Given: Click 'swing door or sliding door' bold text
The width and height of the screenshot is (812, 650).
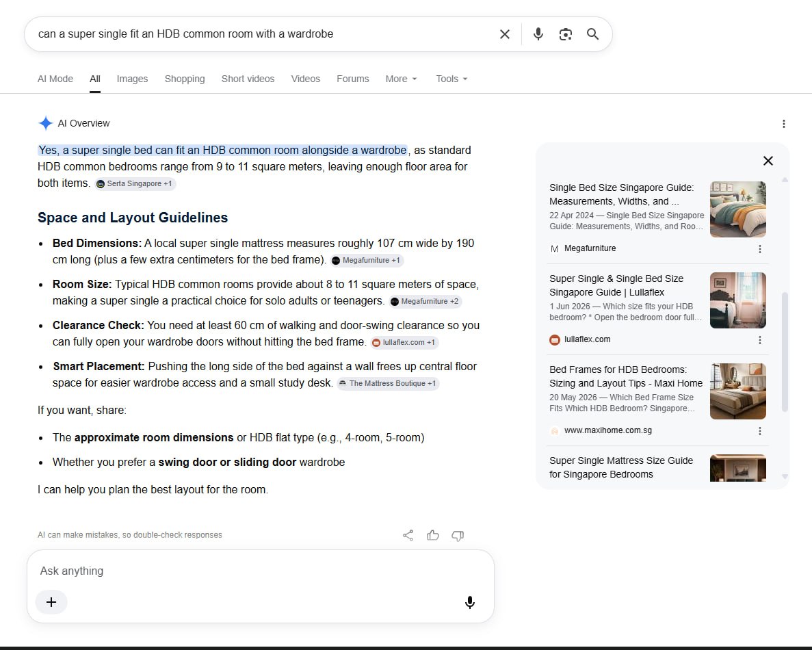Looking at the screenshot, I should tap(227, 463).
